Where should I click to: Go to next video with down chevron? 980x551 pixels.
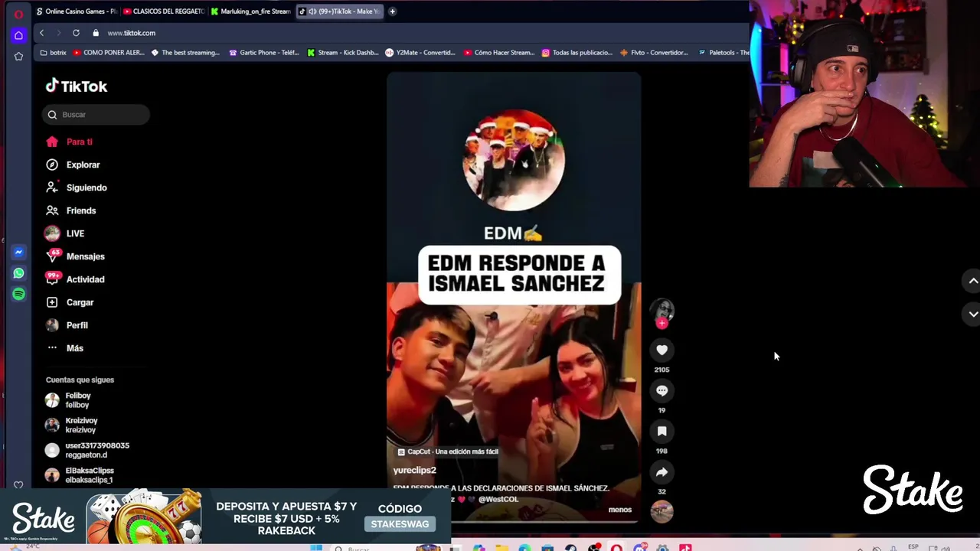click(972, 314)
